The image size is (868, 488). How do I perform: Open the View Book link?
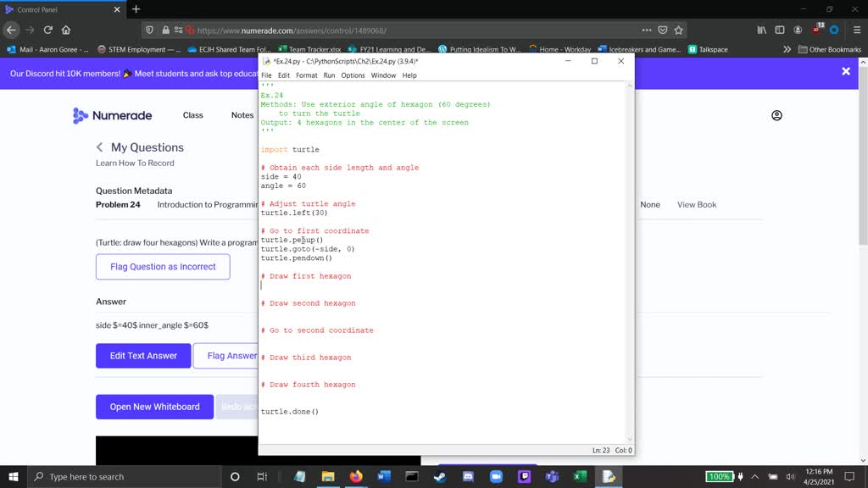point(696,204)
